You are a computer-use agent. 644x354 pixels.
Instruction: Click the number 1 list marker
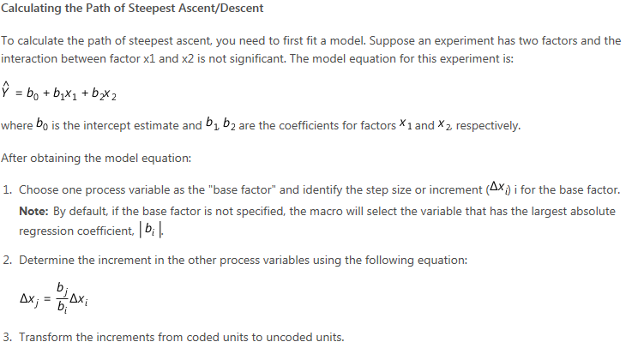coord(7,189)
